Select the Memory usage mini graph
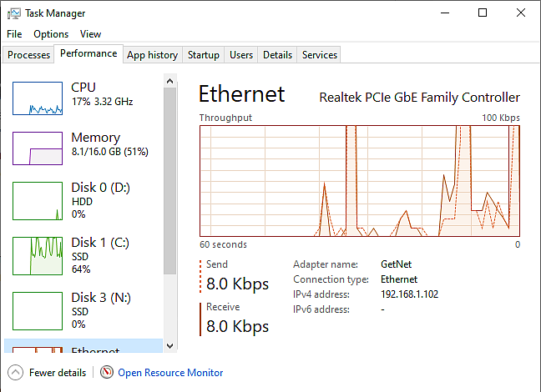Screen dimensions: 541x392 tap(38, 148)
